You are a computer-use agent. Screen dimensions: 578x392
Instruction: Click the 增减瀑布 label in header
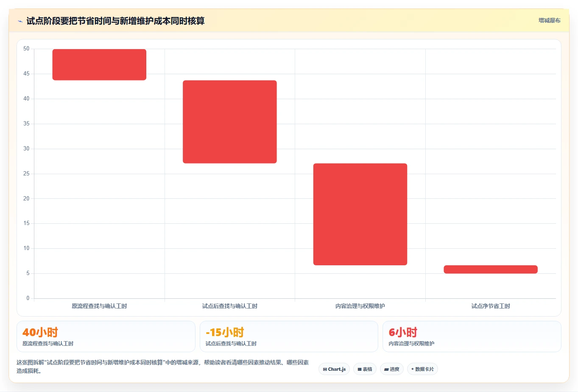549,20
